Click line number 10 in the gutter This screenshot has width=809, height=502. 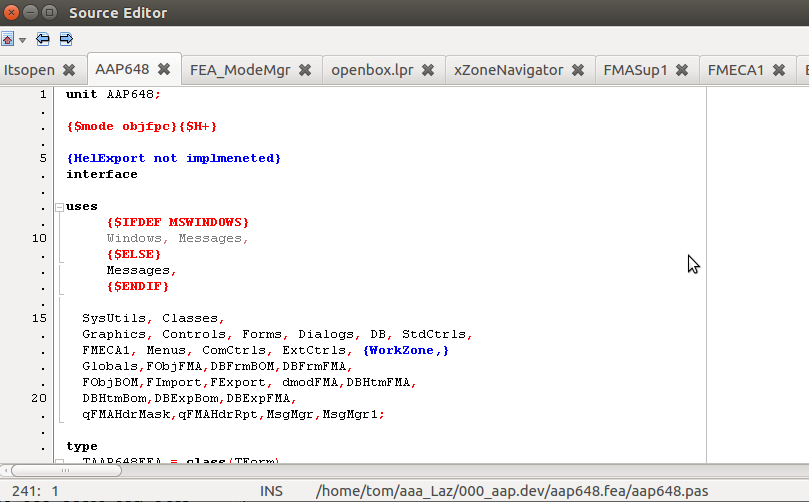39,238
